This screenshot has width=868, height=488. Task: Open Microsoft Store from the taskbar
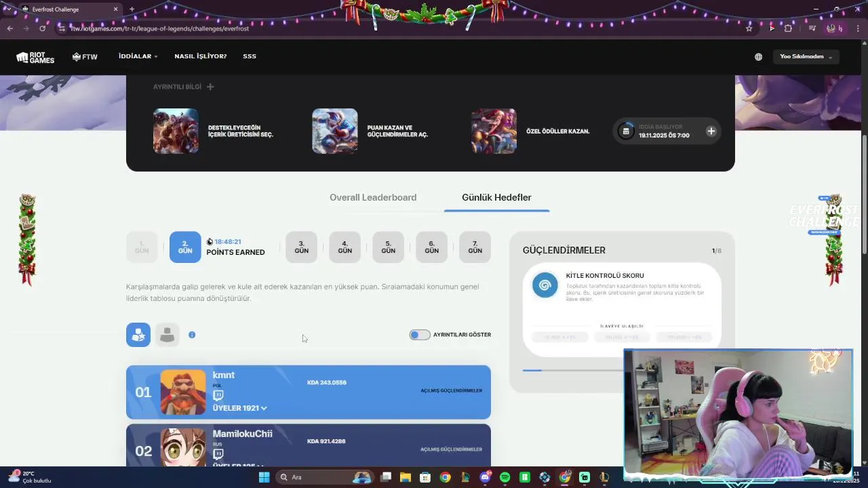[425, 477]
